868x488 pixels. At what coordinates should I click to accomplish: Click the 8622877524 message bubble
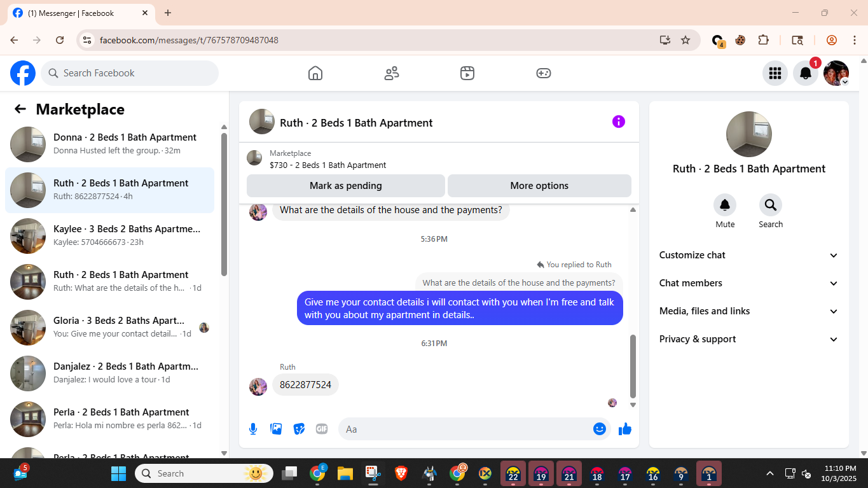click(305, 385)
